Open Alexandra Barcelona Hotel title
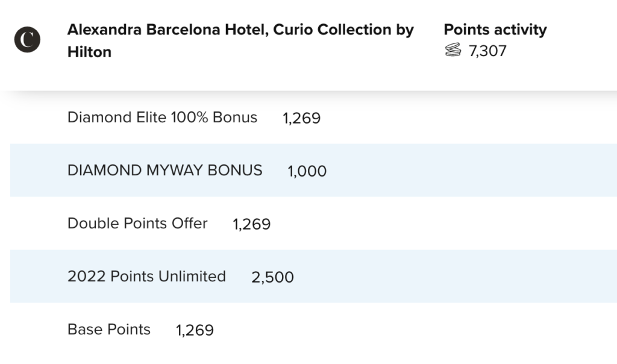Viewport: 617px width, 364px height. click(240, 40)
